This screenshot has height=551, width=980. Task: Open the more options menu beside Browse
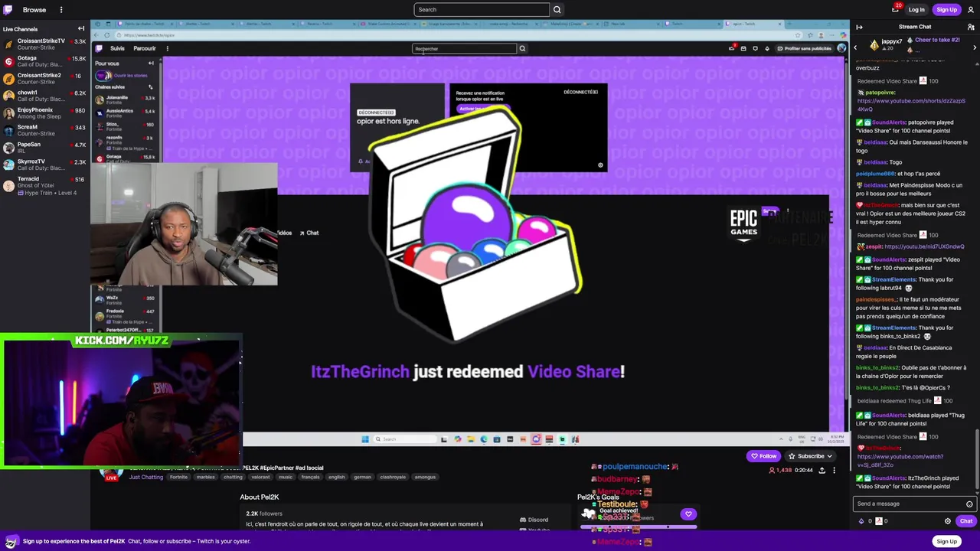pyautogui.click(x=61, y=10)
